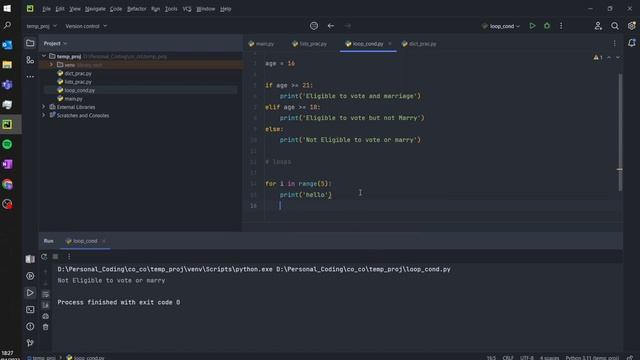Open Chrome from the Windows taskbar

[7, 184]
